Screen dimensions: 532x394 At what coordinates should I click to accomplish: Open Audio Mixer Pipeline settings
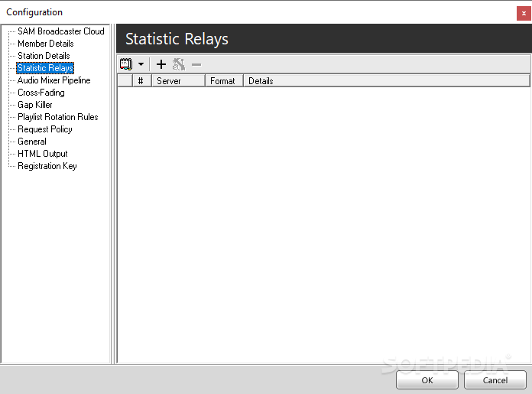tap(54, 80)
